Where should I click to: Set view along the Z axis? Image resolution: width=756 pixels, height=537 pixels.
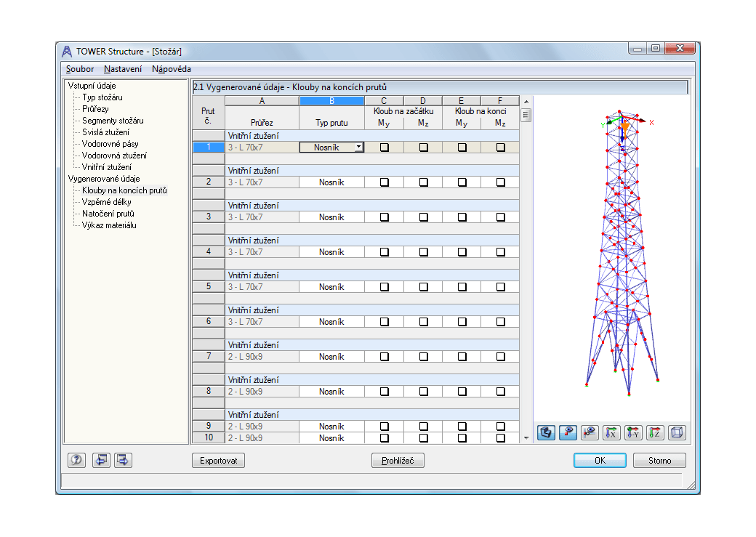point(655,432)
